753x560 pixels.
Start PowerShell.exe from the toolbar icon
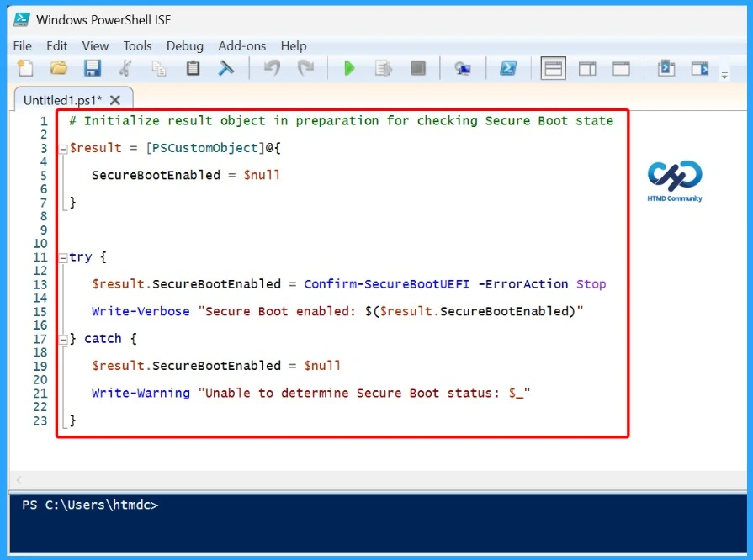(508, 68)
